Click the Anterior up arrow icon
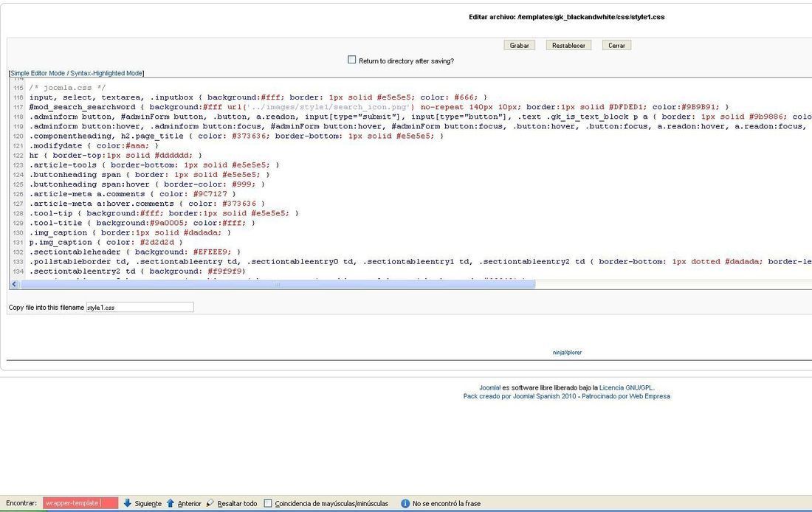 (171, 503)
